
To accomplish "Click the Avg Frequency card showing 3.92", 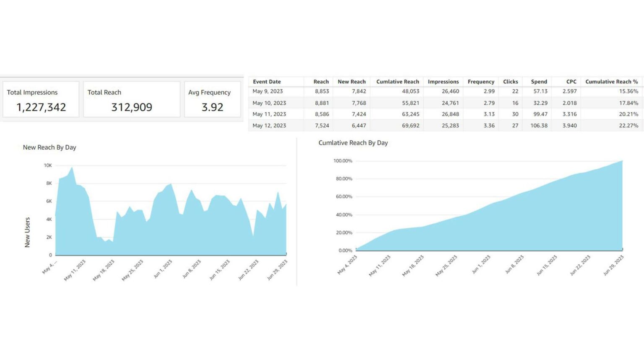I will [x=212, y=99].
